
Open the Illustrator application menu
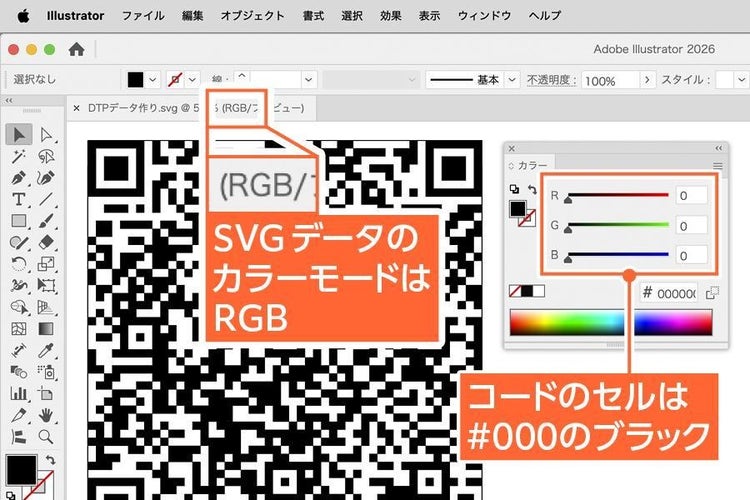(75, 15)
